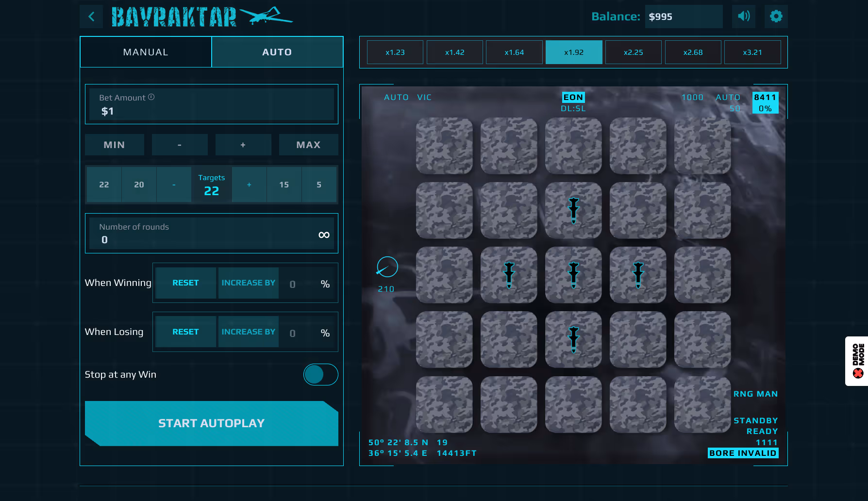Click the 14413FT altitude readout
The width and height of the screenshot is (868, 501).
(x=457, y=453)
